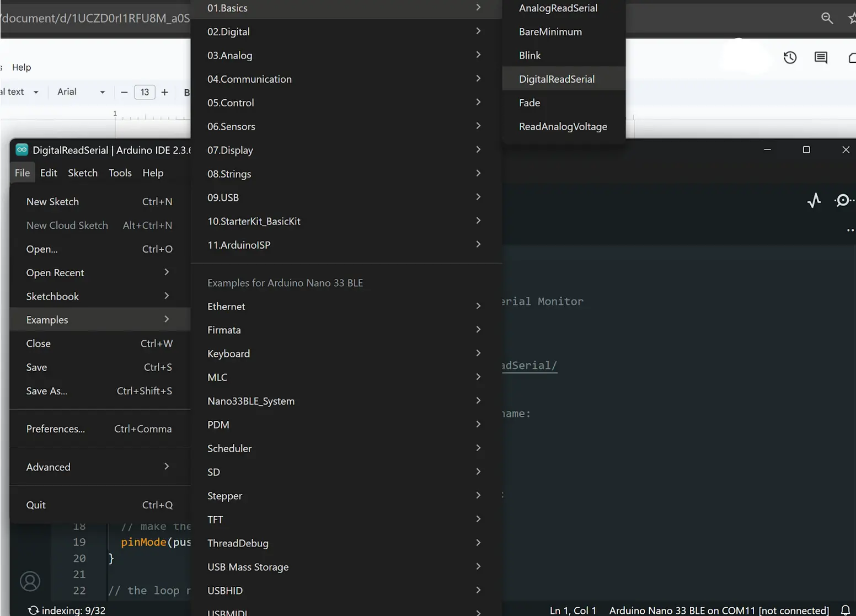
Task: Expand the Examples submenu
Action: 100,320
